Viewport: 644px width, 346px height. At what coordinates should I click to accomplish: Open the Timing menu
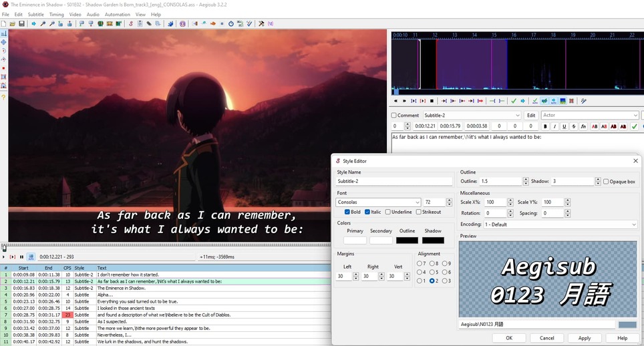56,14
